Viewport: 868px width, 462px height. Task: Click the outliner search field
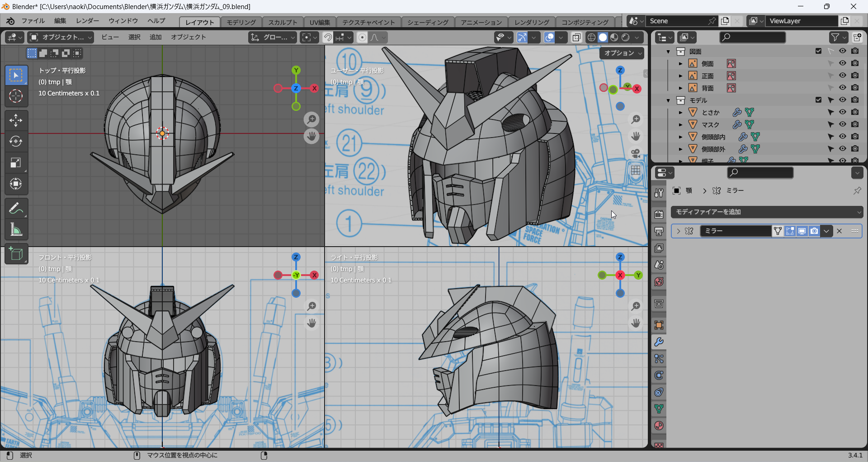click(752, 37)
